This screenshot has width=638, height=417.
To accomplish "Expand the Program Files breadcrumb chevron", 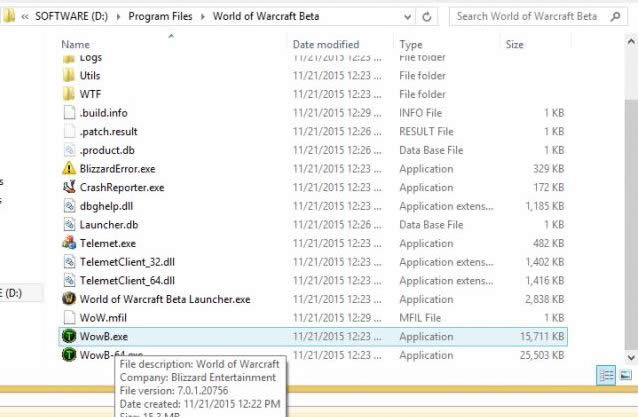I will tap(206, 17).
